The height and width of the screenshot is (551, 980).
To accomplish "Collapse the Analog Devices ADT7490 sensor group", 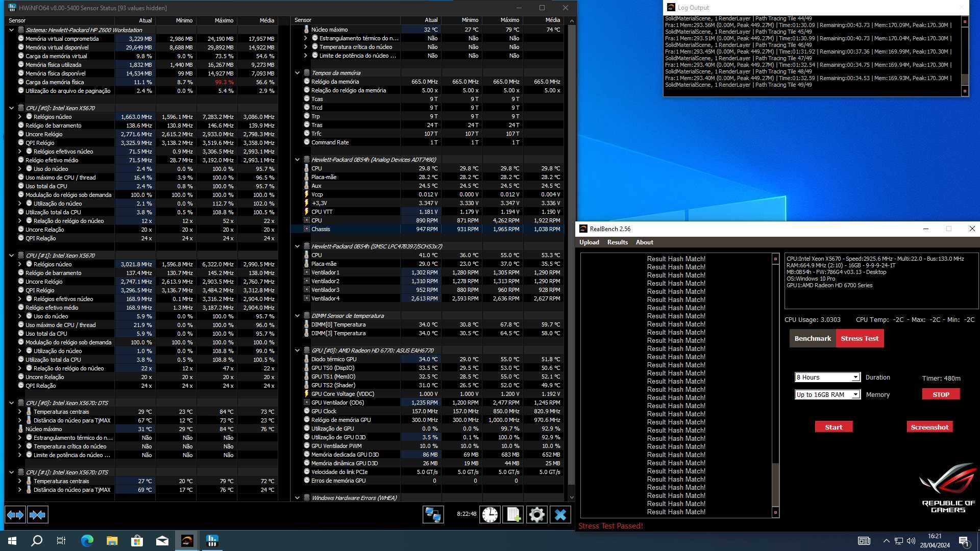I will pyautogui.click(x=297, y=160).
